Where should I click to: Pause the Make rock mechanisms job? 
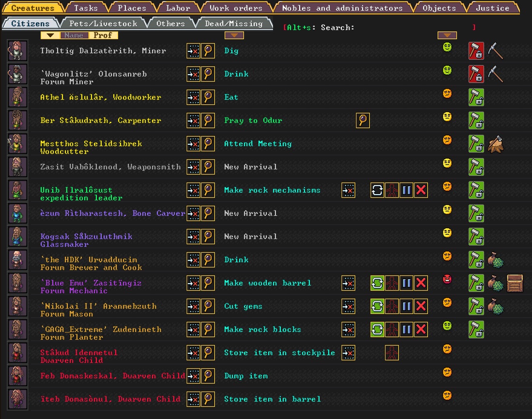pyautogui.click(x=406, y=190)
